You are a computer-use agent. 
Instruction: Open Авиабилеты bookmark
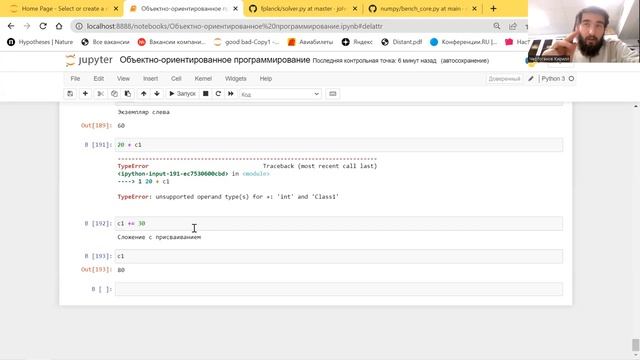tap(310, 42)
